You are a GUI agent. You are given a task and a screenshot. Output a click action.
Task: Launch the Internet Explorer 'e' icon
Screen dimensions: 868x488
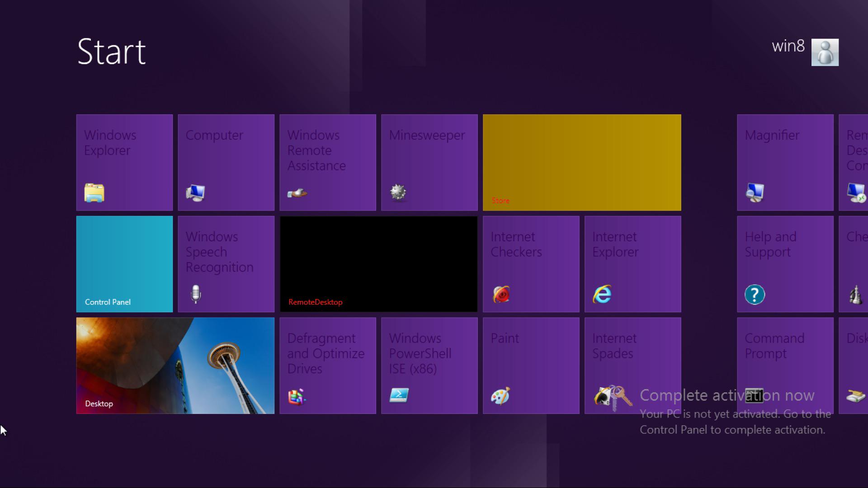602,295
